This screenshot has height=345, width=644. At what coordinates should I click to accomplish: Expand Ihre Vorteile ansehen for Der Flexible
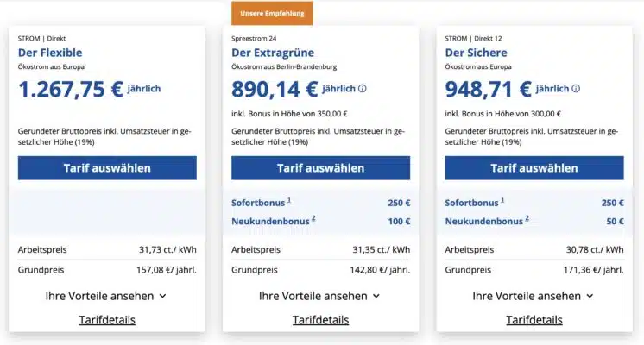[x=106, y=296]
